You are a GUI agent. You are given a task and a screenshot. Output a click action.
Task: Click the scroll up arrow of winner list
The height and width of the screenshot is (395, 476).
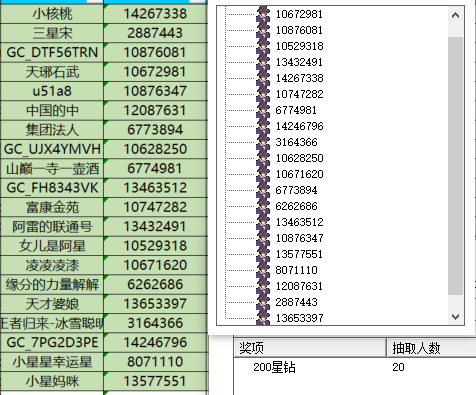pos(455,15)
